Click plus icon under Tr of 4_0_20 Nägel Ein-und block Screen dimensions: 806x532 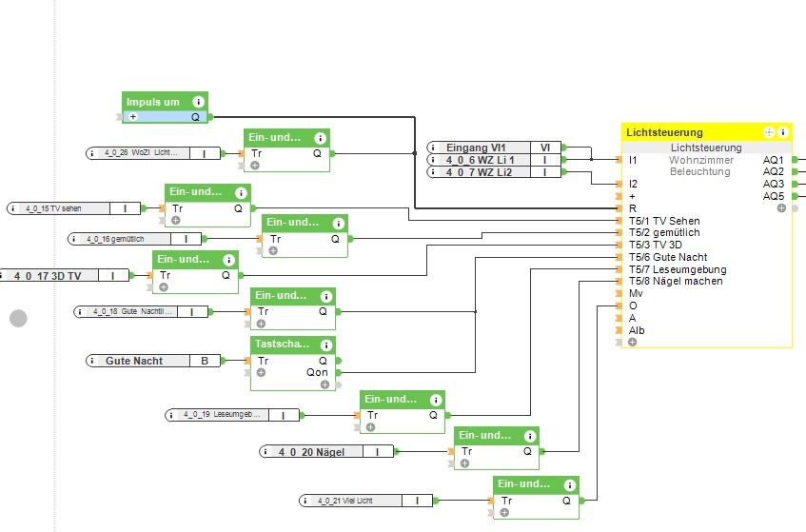(x=464, y=463)
